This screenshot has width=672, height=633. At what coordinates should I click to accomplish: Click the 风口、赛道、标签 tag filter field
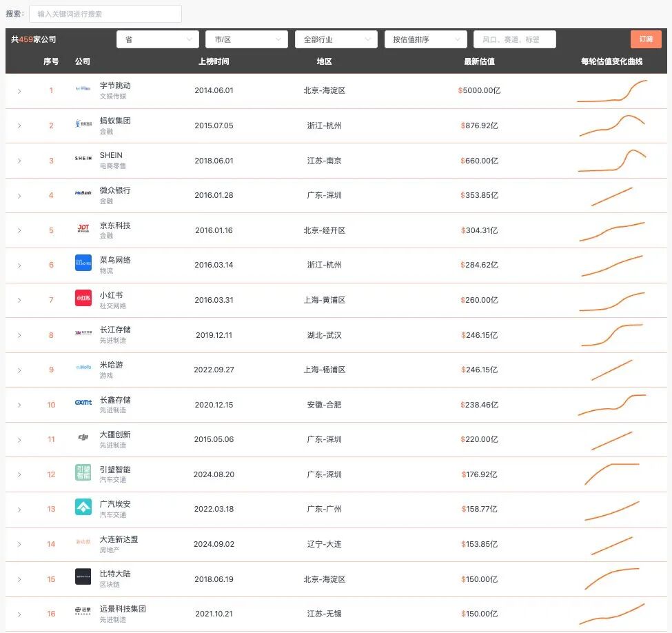coord(515,39)
